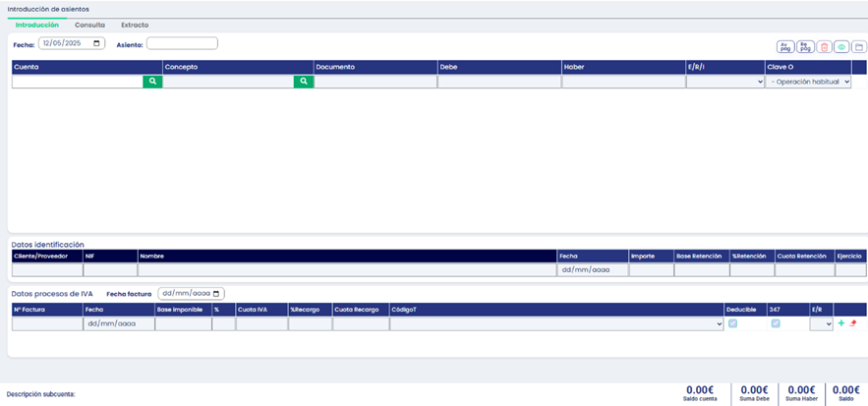Select the Introducción tab
This screenshot has height=406, width=868.
pos(37,25)
